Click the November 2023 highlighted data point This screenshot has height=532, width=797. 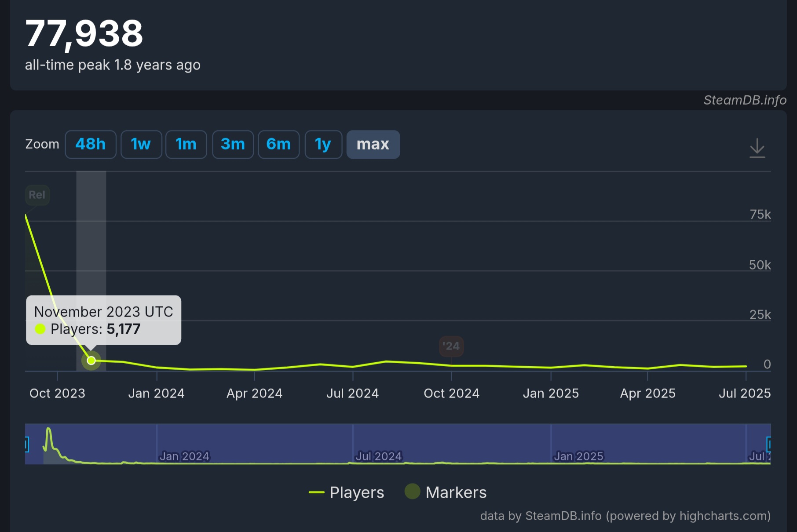[x=91, y=361]
